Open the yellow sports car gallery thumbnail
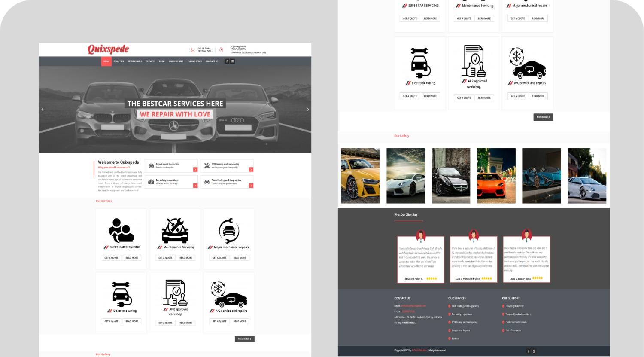Image resolution: width=644 pixels, height=357 pixels. pos(360,176)
